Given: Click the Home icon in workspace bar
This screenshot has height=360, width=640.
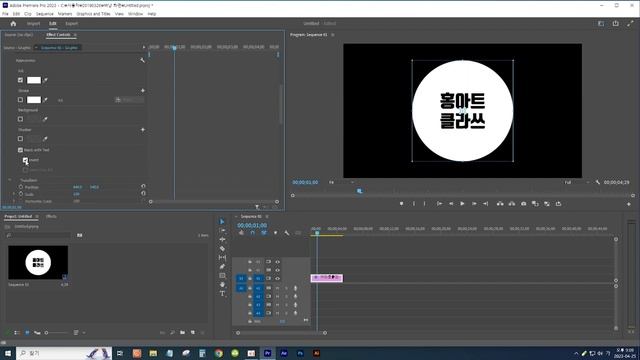Looking at the screenshot, I should (13, 24).
